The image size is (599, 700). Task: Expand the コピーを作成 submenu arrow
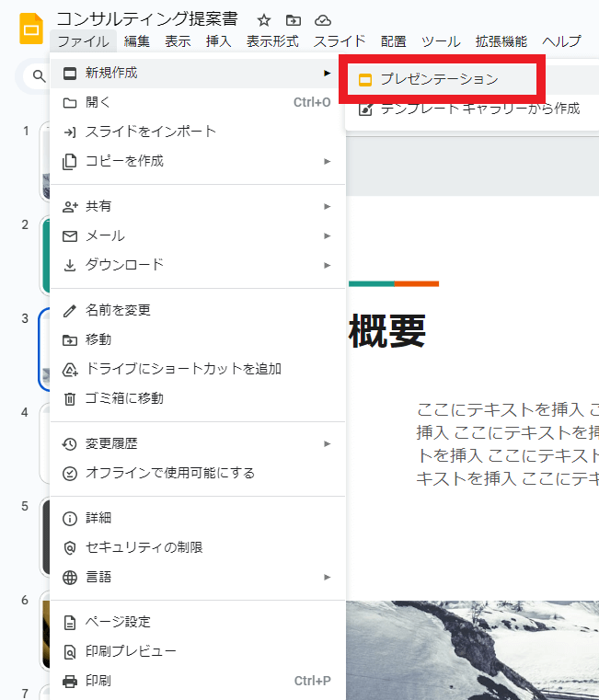(x=328, y=162)
